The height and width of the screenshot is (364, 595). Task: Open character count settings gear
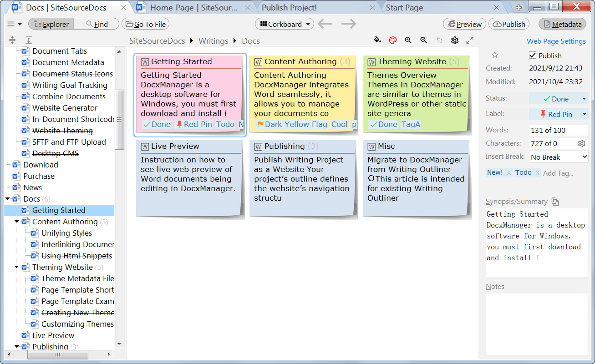pyautogui.click(x=582, y=143)
